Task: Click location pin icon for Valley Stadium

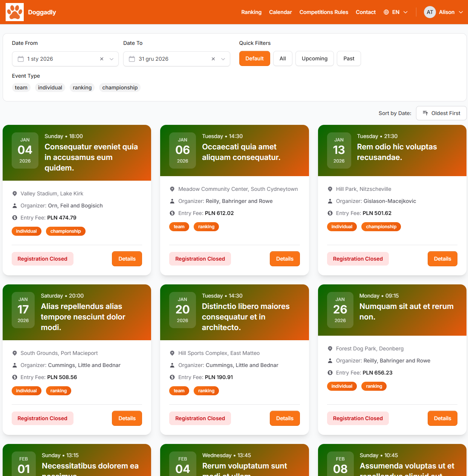Action: point(15,193)
